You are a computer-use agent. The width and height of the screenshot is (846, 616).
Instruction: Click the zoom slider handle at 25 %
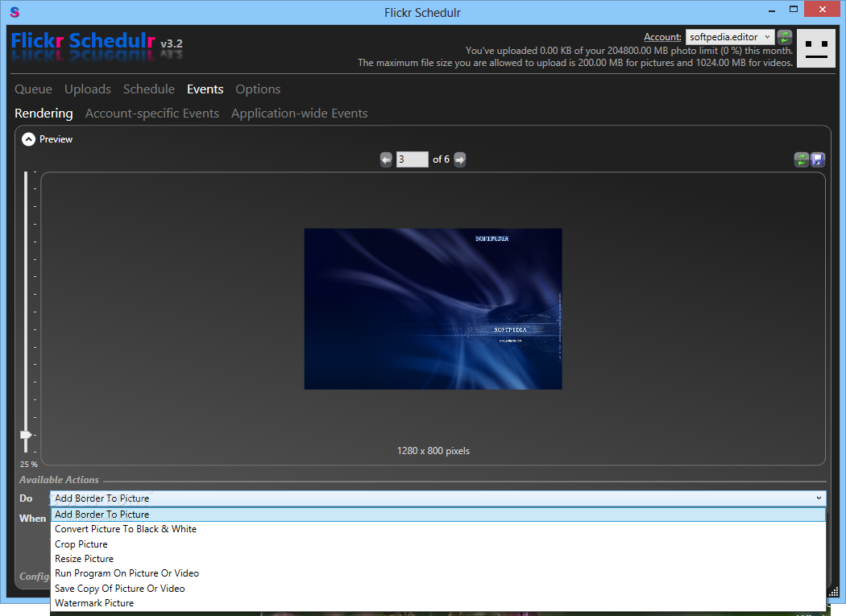click(x=26, y=435)
